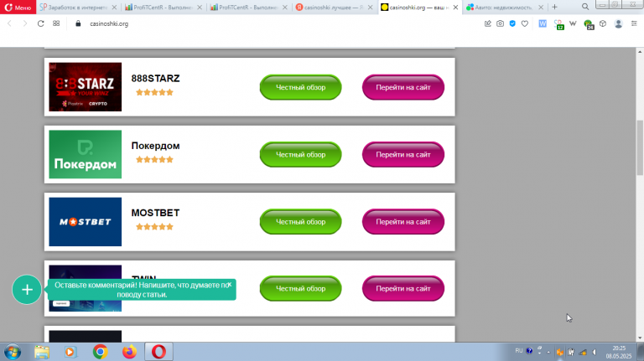Open the blue shield ad-blocker icon
The height and width of the screenshot is (361, 644).
(512, 23)
